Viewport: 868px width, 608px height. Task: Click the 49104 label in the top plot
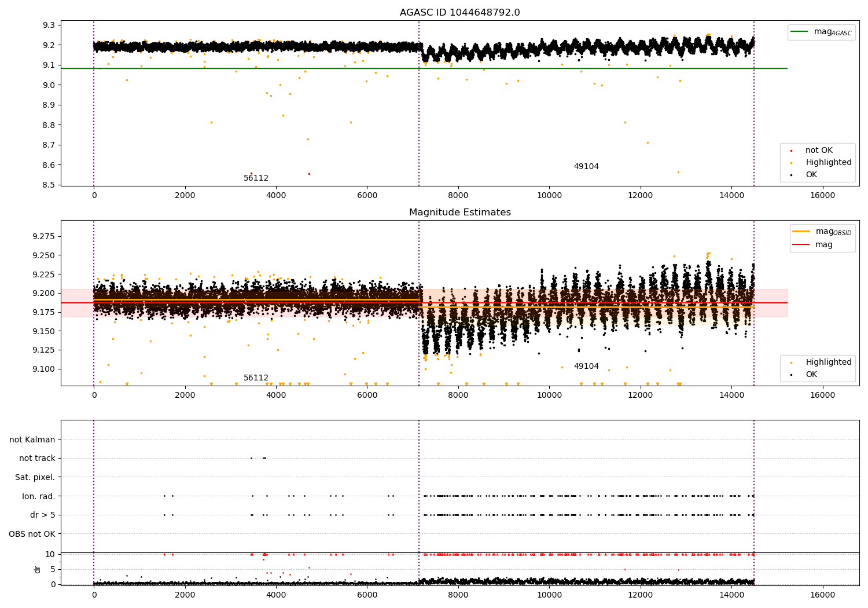pos(586,167)
